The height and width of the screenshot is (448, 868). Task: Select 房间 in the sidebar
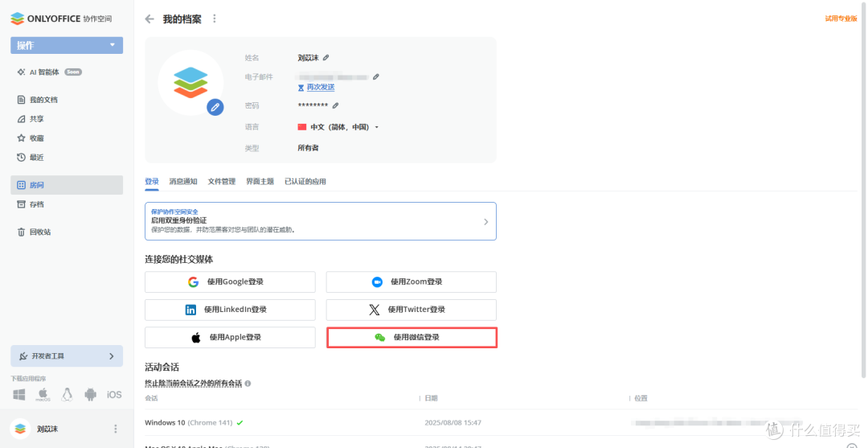pos(67,185)
